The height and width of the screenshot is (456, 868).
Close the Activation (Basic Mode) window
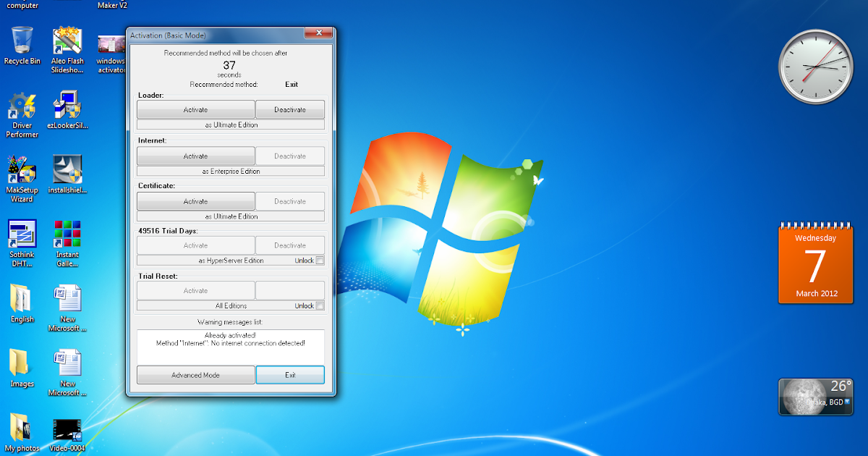[x=318, y=33]
